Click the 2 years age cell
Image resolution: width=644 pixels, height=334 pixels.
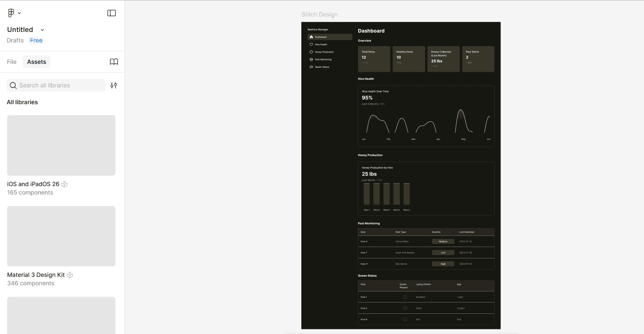tap(461, 308)
